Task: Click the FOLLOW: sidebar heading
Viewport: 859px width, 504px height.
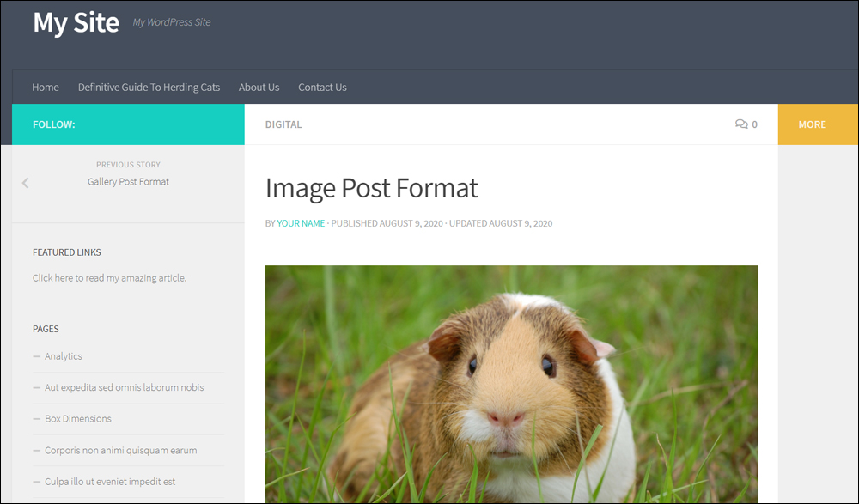Action: click(53, 124)
